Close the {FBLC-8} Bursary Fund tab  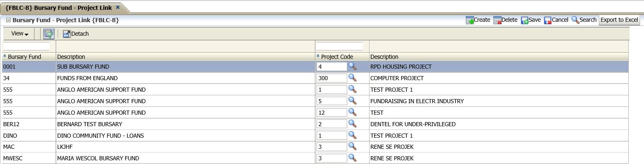[118, 7]
